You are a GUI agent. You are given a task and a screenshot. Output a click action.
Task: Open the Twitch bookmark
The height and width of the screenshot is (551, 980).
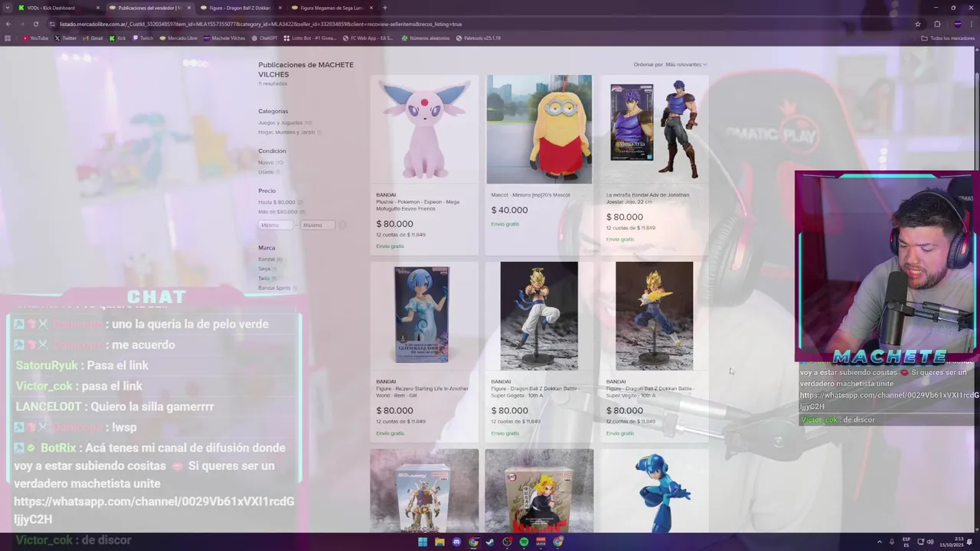143,37
